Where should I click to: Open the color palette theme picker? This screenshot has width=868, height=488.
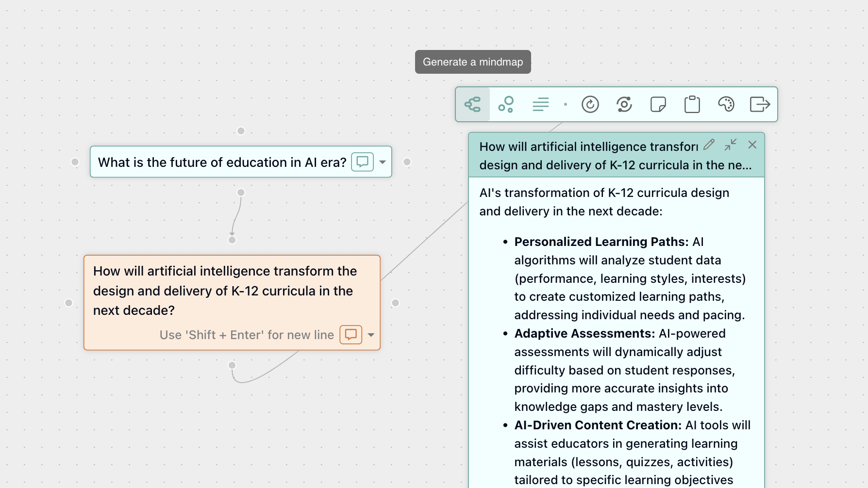(726, 104)
